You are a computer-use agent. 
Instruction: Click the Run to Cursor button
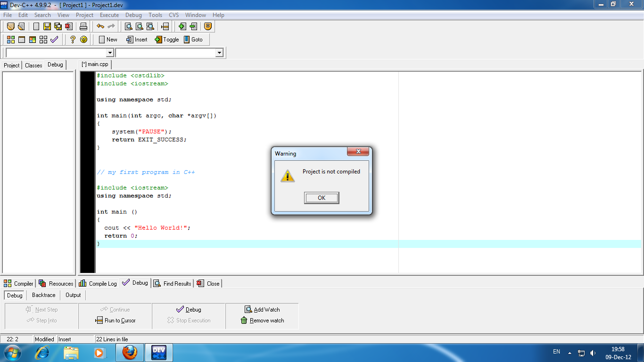click(116, 321)
